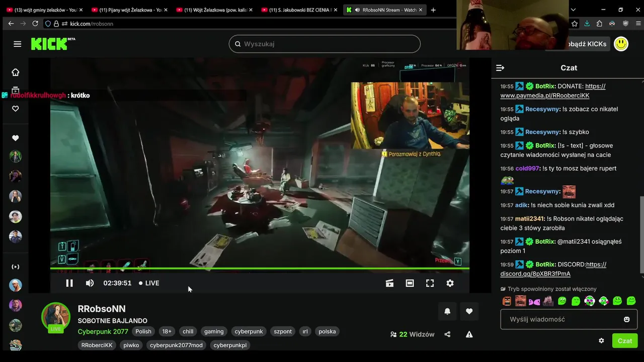
Task: Click the RRobsoNN channel avatar
Action: (56, 316)
